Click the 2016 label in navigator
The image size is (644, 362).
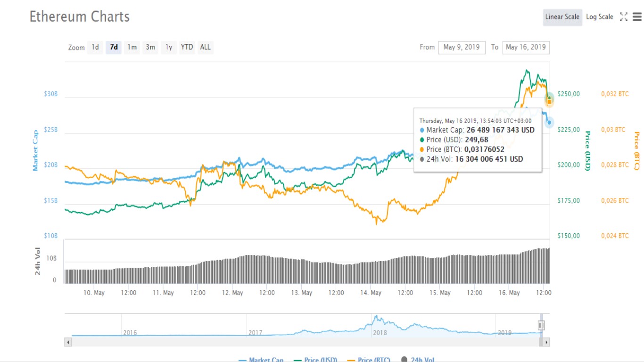coord(130,333)
